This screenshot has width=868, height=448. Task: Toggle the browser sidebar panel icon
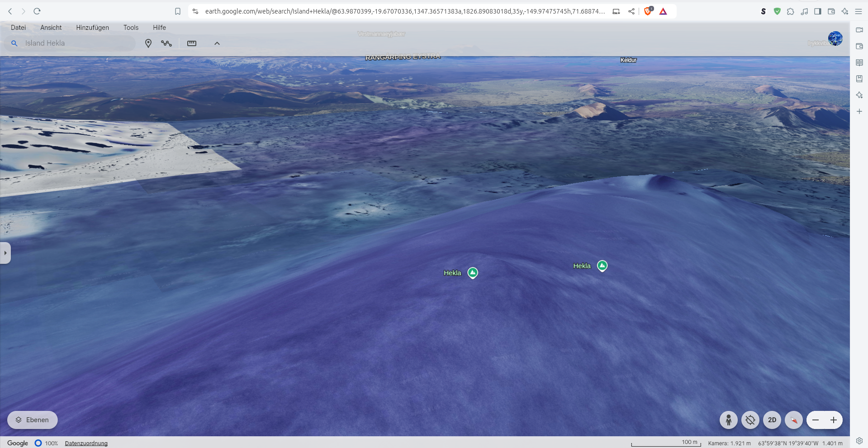coord(818,11)
